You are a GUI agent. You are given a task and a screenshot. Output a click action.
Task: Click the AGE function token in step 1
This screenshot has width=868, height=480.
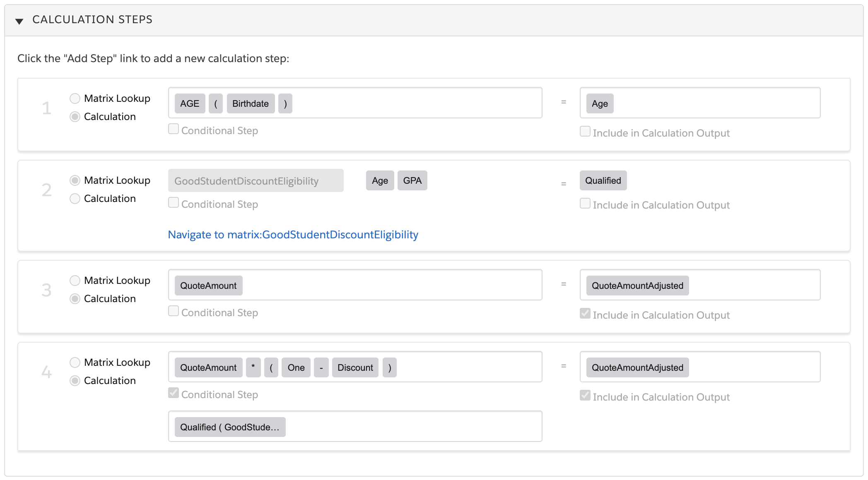click(x=190, y=103)
